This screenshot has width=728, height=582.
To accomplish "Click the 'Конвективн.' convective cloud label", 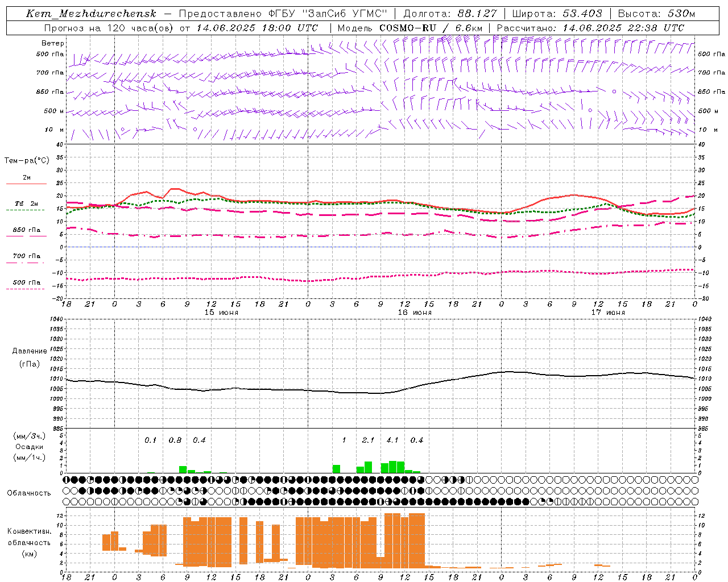I will pos(29,531).
